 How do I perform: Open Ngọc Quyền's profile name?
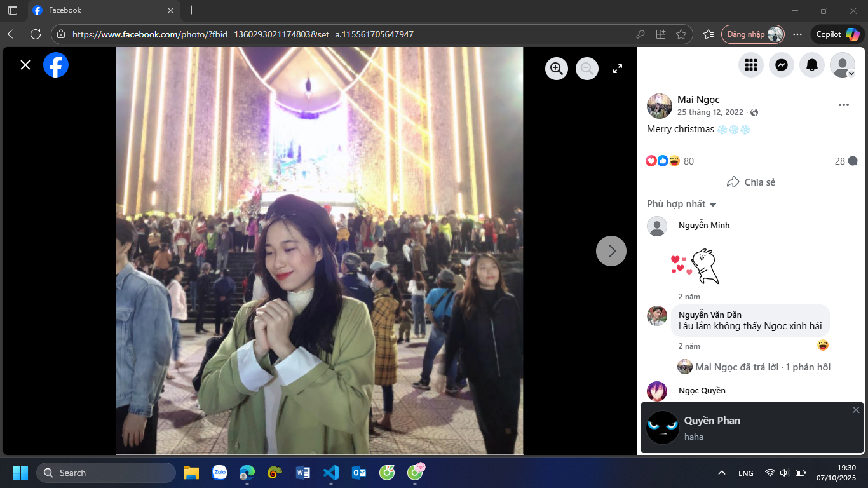702,391
